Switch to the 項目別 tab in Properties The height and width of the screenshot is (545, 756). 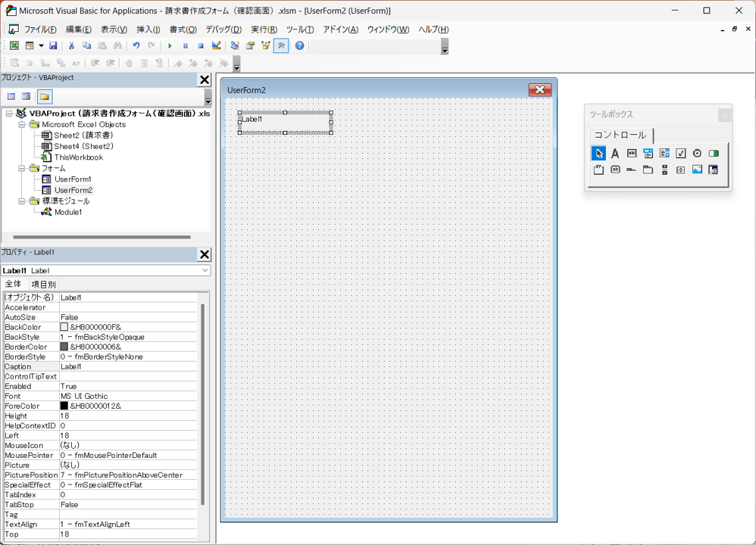pos(43,285)
